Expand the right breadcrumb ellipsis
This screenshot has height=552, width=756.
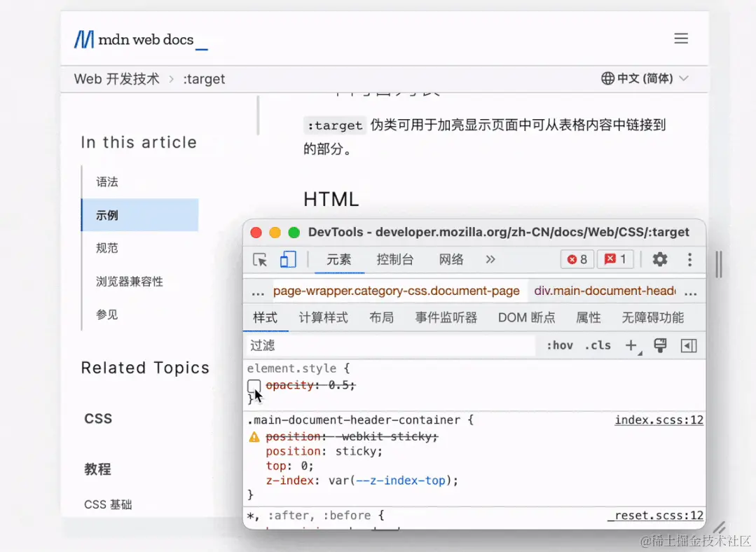click(691, 291)
